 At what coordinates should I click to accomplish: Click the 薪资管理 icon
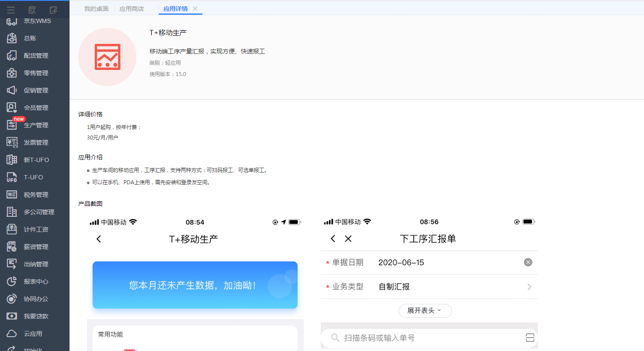pyautogui.click(x=12, y=247)
